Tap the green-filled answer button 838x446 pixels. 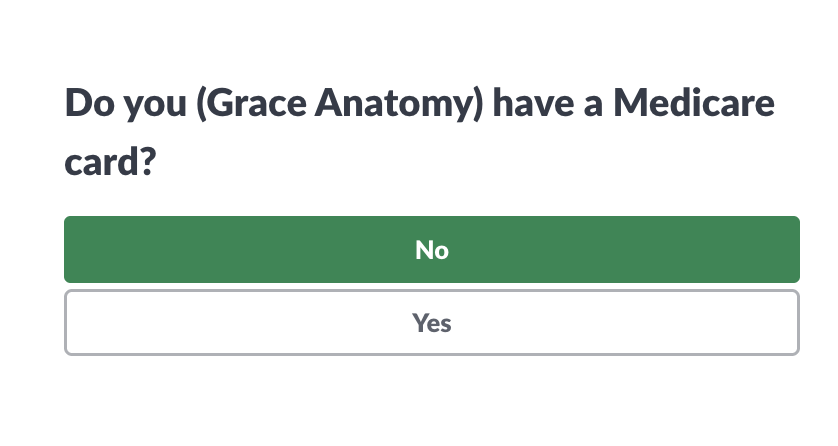[431, 250]
